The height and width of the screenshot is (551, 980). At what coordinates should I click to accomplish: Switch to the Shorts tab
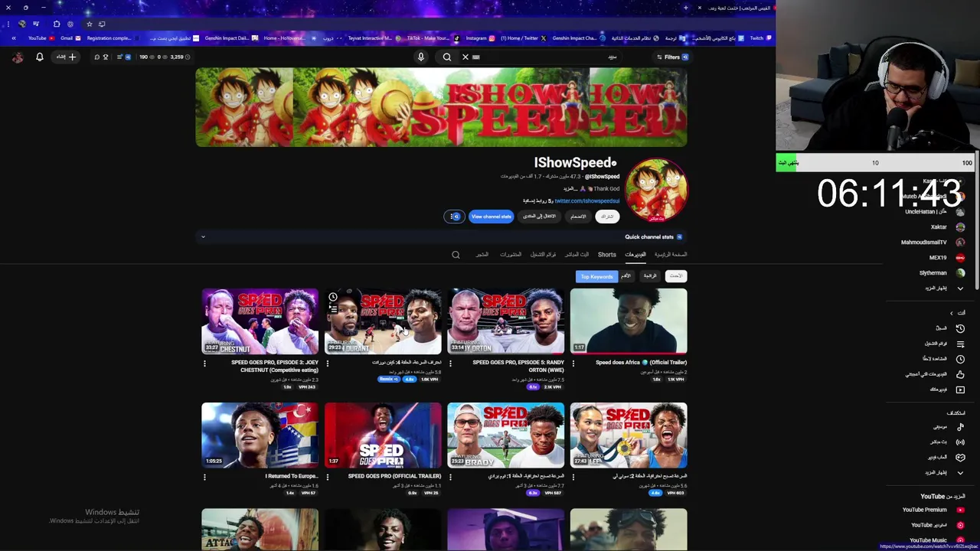(607, 254)
